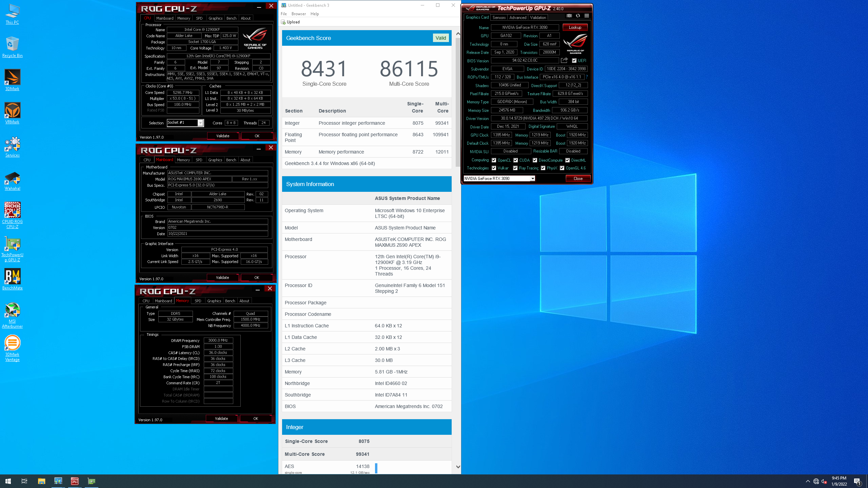Viewport: 868px width, 488px height.
Task: Toggle the OpenCL checkbox
Action: [494, 160]
